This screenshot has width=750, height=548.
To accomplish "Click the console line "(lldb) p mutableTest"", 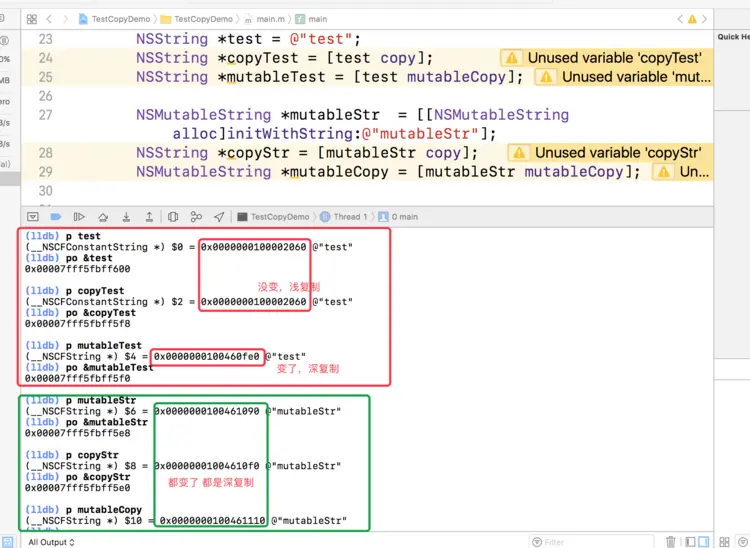I will click(x=83, y=346).
